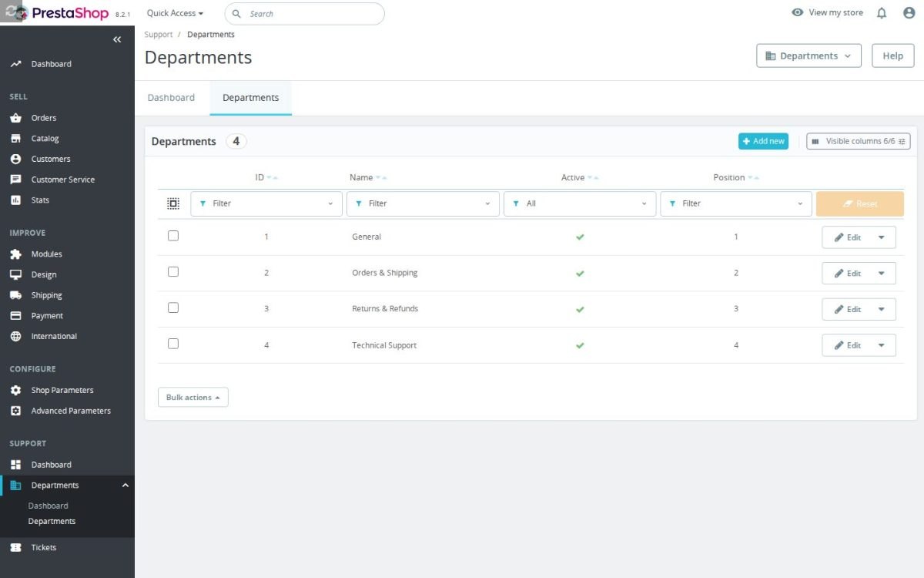The height and width of the screenshot is (578, 924).
Task: Open the employee profile avatar icon
Action: tap(909, 13)
